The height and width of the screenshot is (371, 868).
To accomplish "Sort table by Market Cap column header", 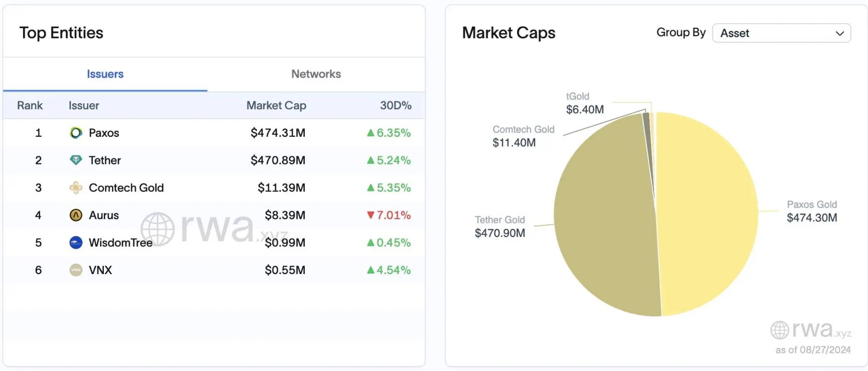I will click(276, 106).
